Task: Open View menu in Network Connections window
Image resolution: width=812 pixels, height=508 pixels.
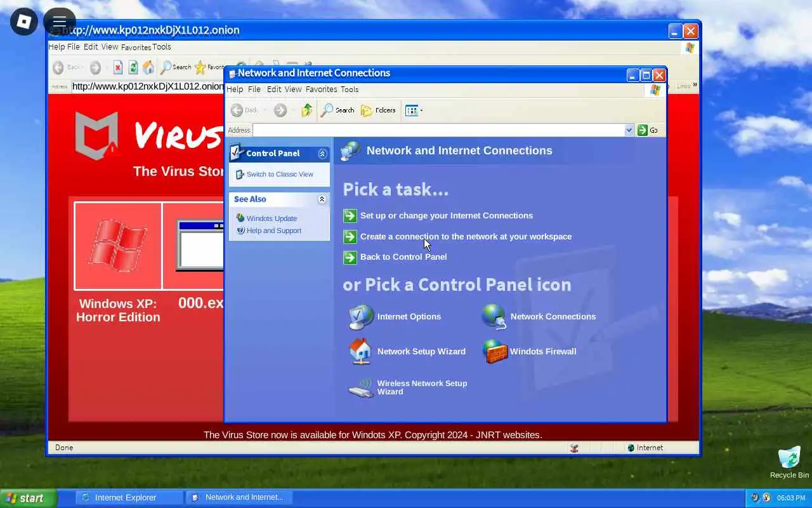Action: 293,90
